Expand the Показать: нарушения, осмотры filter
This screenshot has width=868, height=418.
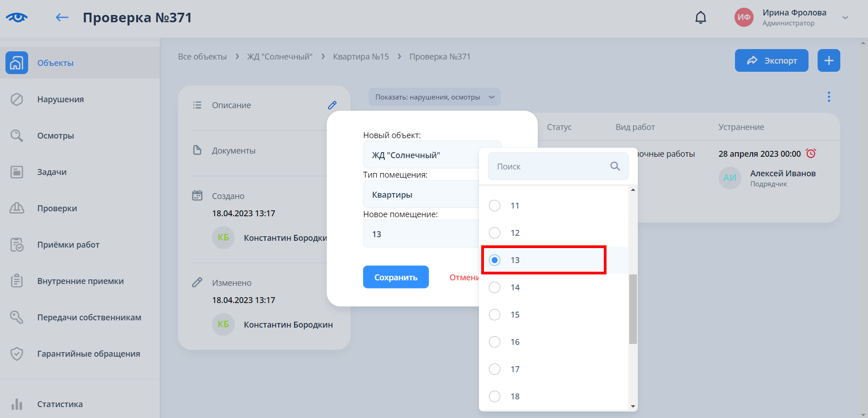point(434,97)
